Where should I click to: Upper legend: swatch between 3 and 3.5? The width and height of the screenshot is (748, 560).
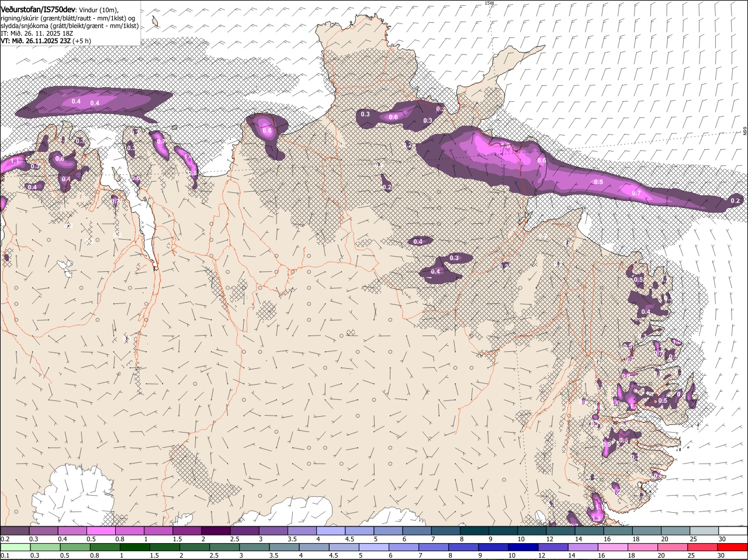[273, 530]
